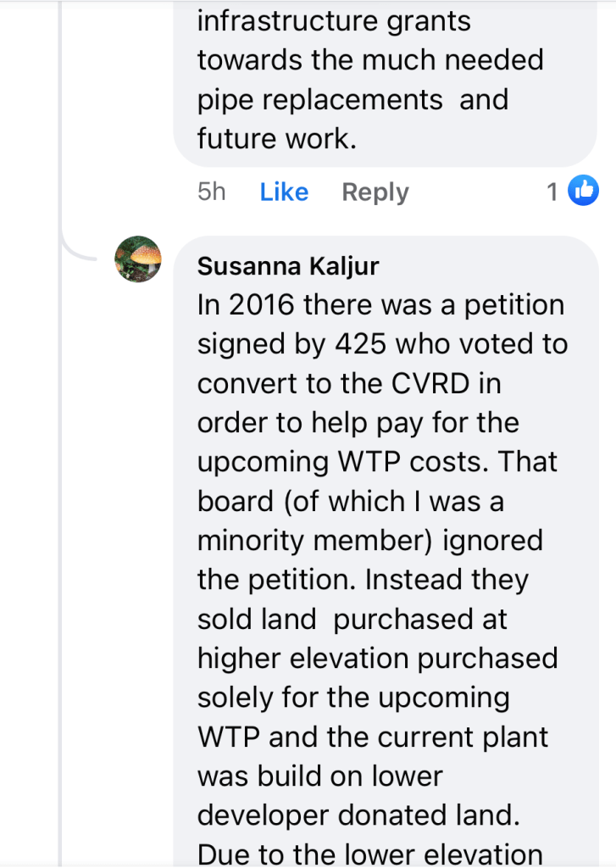The height and width of the screenshot is (868, 616).
Task: Click the 'developer donated land.' line
Action: [x=359, y=815]
